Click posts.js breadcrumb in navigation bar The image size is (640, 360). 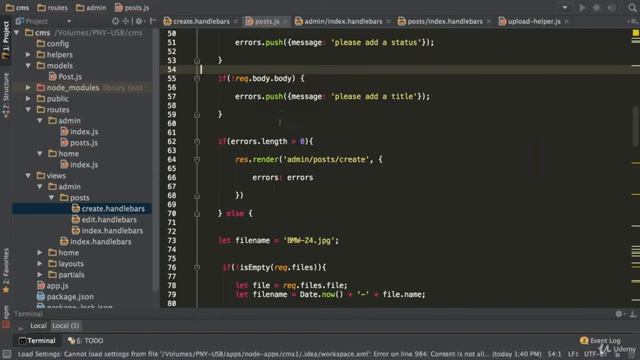point(132,8)
